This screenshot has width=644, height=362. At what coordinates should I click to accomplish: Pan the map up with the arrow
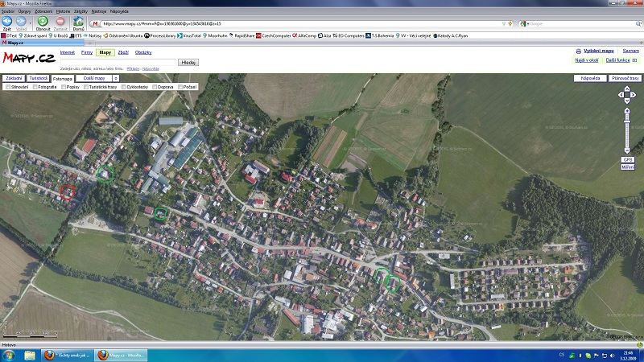pos(627,89)
